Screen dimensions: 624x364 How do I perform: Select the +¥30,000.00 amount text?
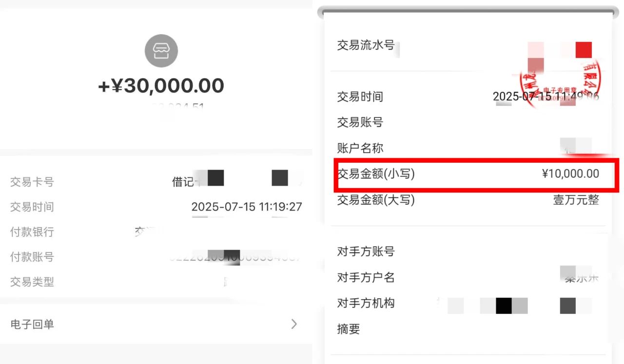161,86
